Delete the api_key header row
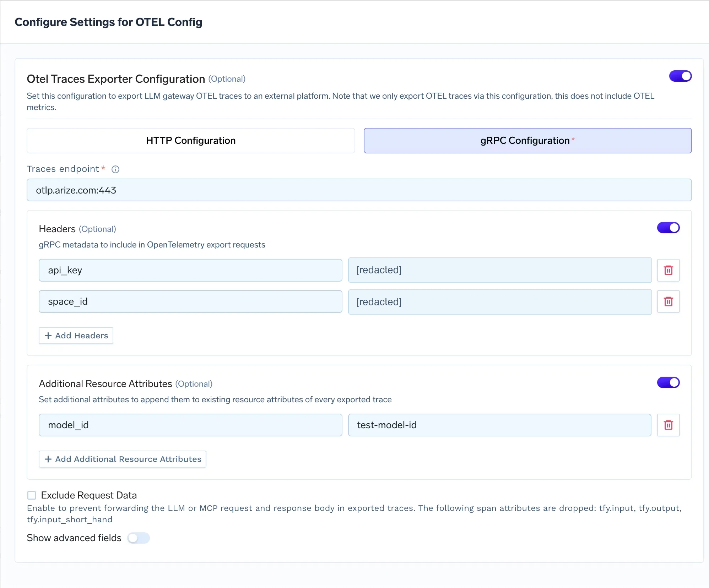Screen dimensions: 709x588 [668, 270]
